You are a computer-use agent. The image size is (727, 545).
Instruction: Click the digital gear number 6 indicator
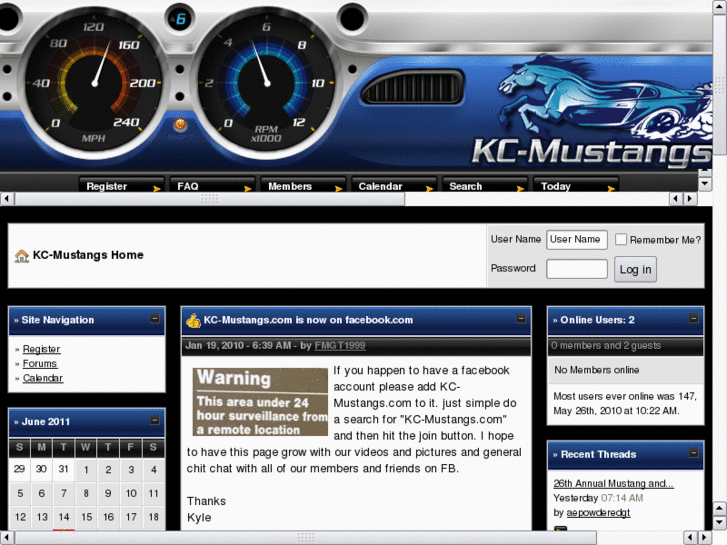tap(180, 19)
